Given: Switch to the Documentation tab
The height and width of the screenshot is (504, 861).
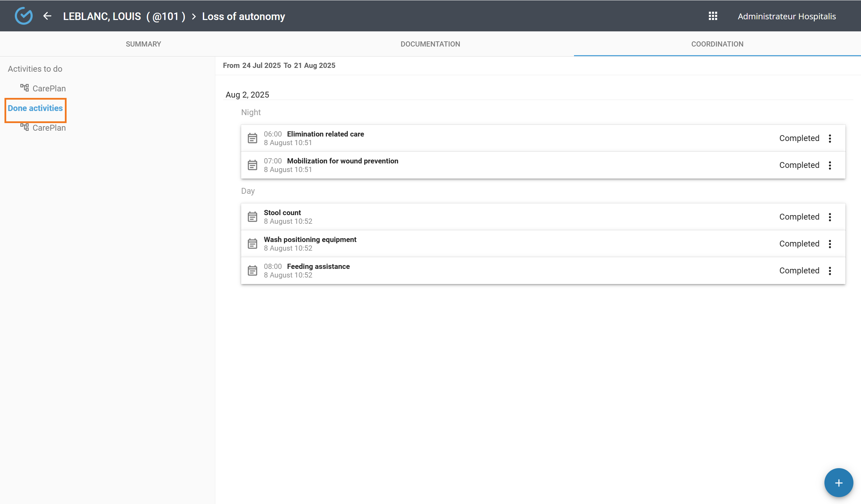Looking at the screenshot, I should 430,44.
